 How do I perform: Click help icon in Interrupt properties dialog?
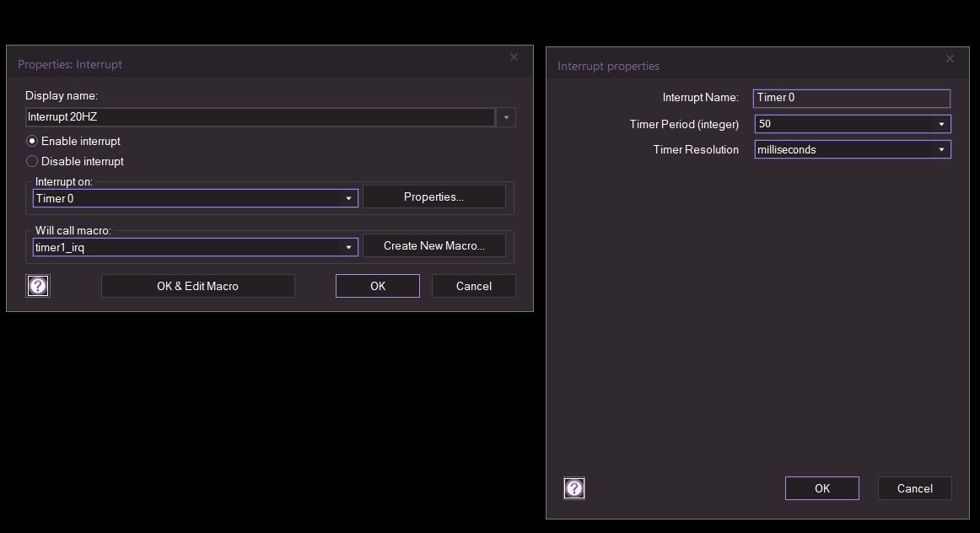pos(574,488)
